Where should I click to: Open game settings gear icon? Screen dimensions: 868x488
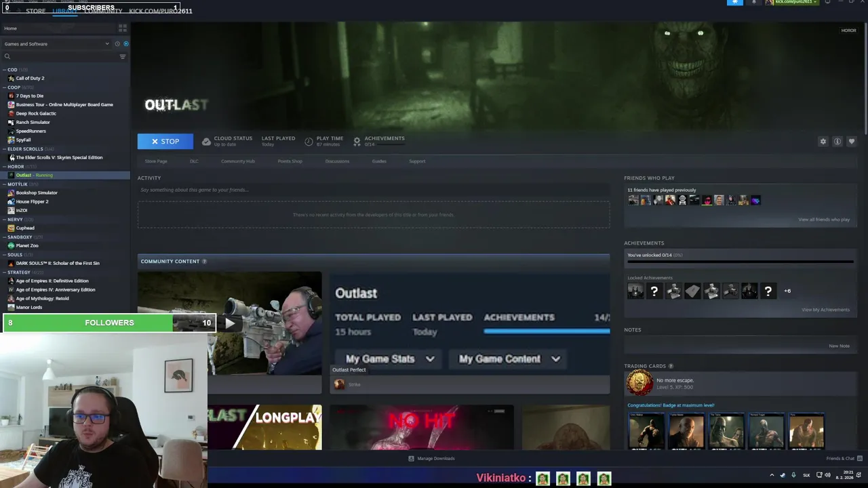click(823, 142)
